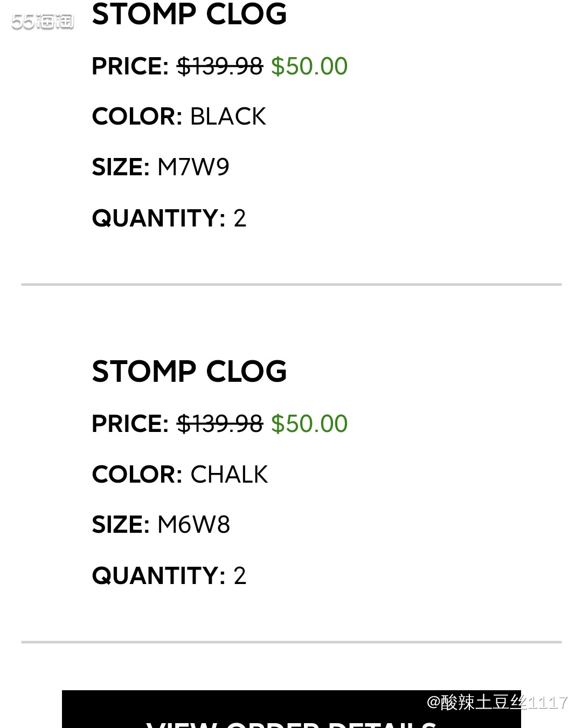Click the green $50.00 for Black clog
Image resolution: width=582 pixels, height=728 pixels.
(x=309, y=66)
